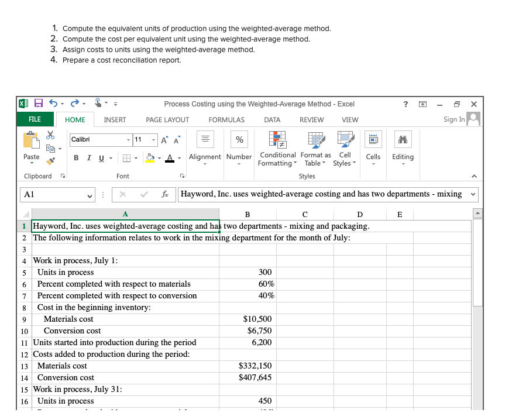This screenshot has height=420, width=512.
Task: Switch to the PAGE LAYOUT tab
Action: (167, 120)
